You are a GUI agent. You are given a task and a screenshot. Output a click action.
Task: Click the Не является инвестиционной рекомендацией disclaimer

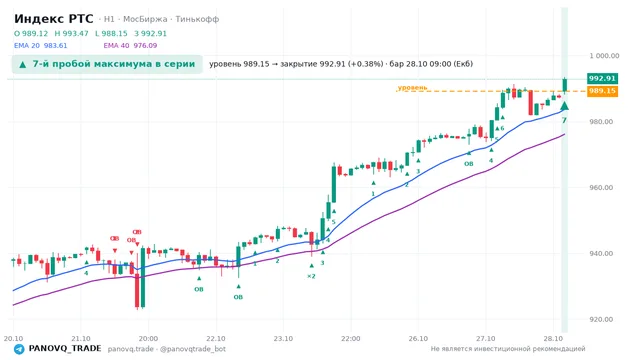(x=508, y=349)
